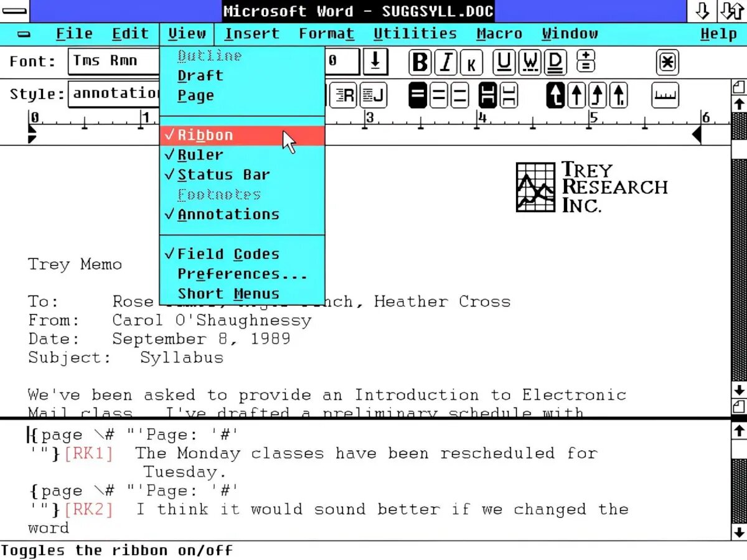This screenshot has height=560, width=747.
Task: Open the point size dropdown arrow
Action: click(375, 62)
